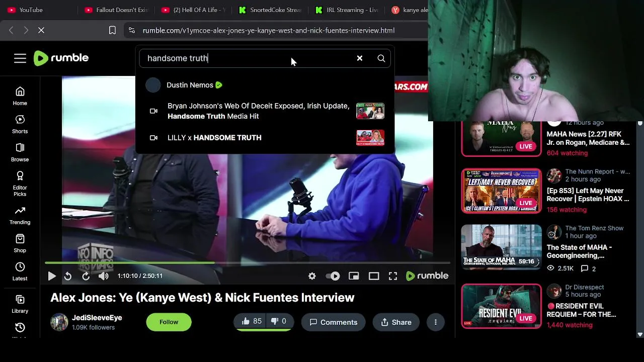The width and height of the screenshot is (644, 362).
Task: Click the Rumble logo in player controls
Action: 427,276
